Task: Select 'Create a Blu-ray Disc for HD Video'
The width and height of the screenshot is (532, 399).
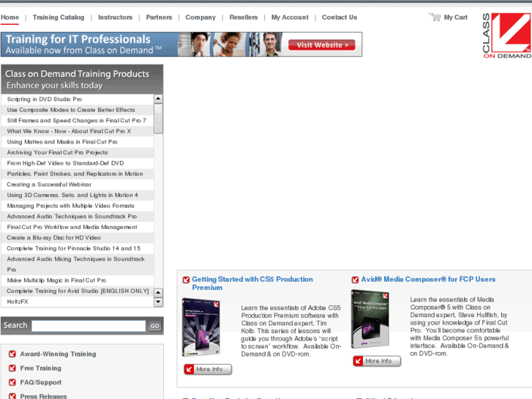Action: 78,238
